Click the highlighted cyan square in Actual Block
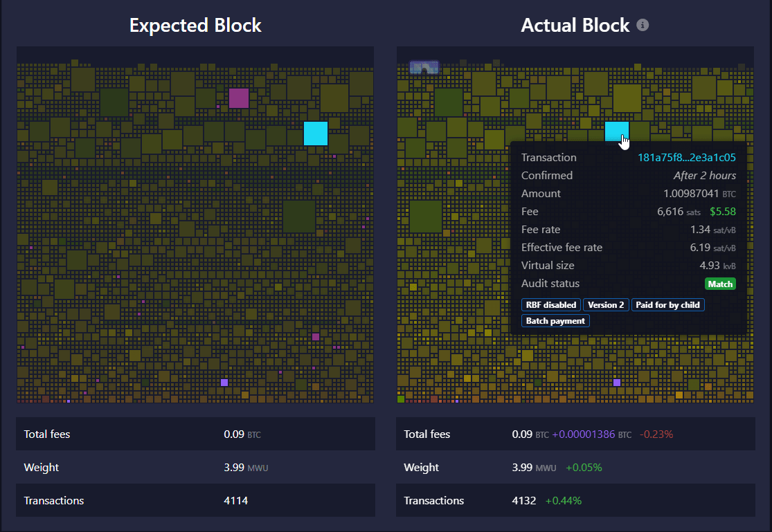Screen dimensions: 772x532 pos(616,130)
